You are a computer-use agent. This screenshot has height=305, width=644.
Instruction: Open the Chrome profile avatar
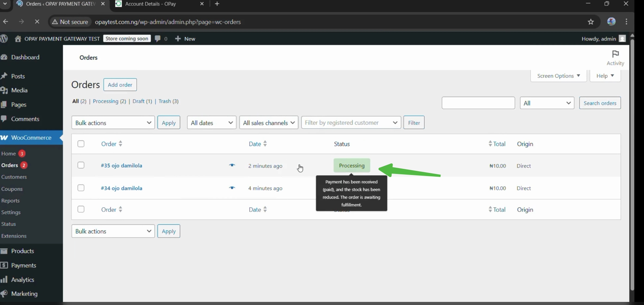tap(611, 22)
